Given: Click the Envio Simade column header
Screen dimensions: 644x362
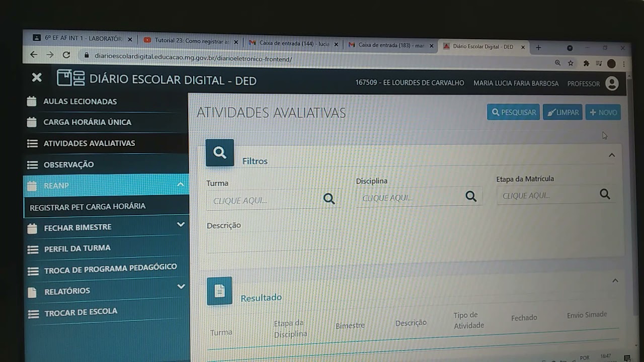Looking at the screenshot, I should (x=587, y=315).
